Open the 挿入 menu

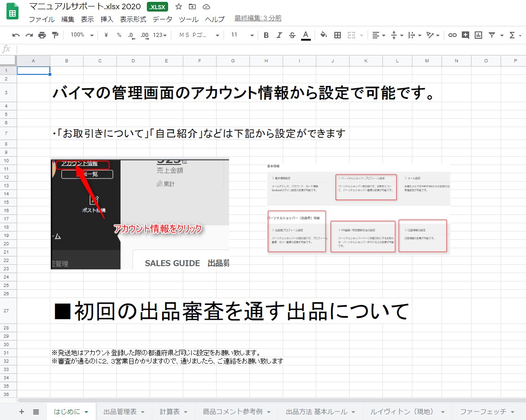107,19
